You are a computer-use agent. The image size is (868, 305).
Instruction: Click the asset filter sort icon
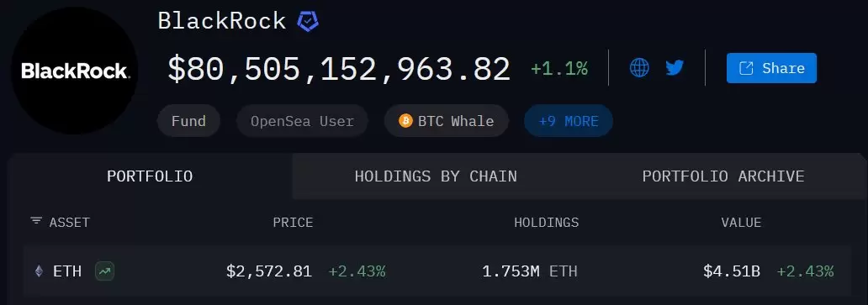[36, 221]
